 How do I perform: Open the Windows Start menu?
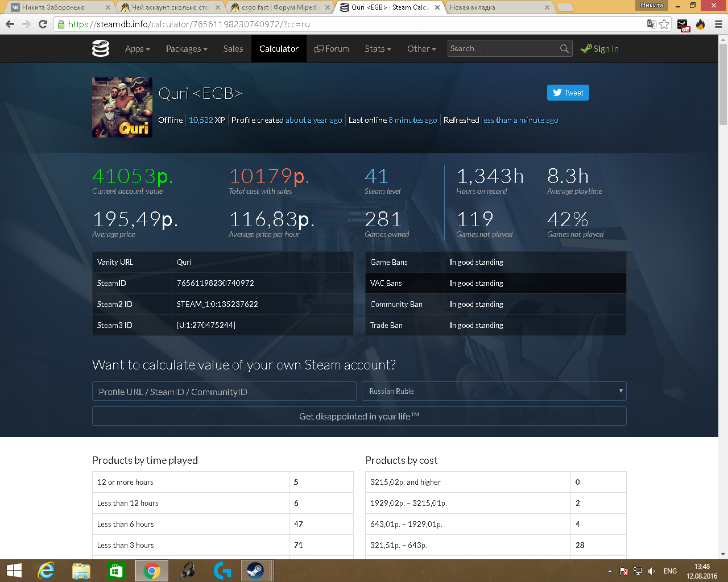(x=14, y=571)
